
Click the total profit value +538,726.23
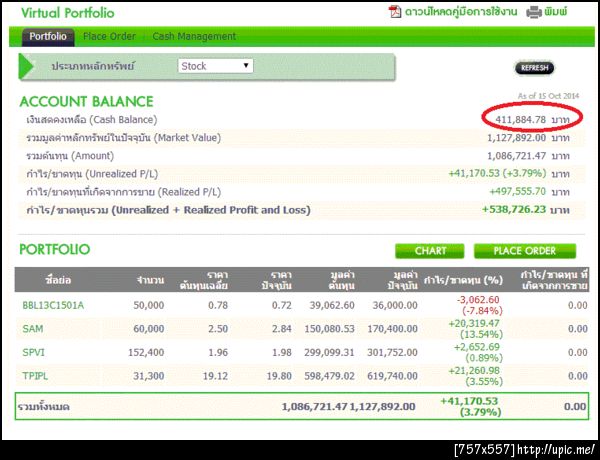coord(514,209)
